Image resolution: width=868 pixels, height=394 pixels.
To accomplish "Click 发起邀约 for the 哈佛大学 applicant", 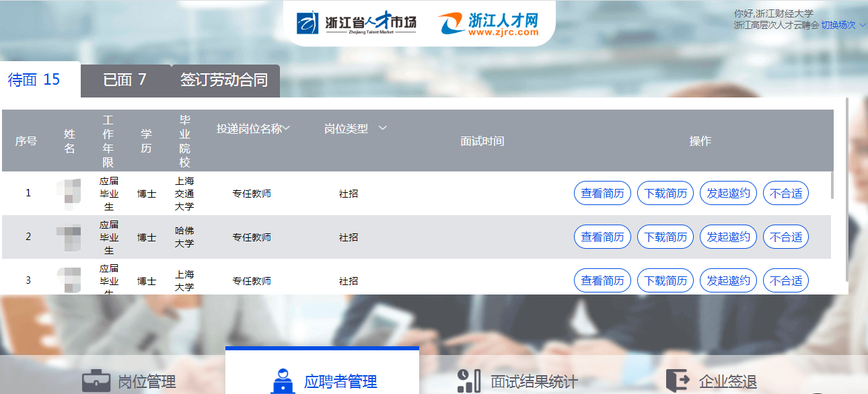I will pos(728,237).
